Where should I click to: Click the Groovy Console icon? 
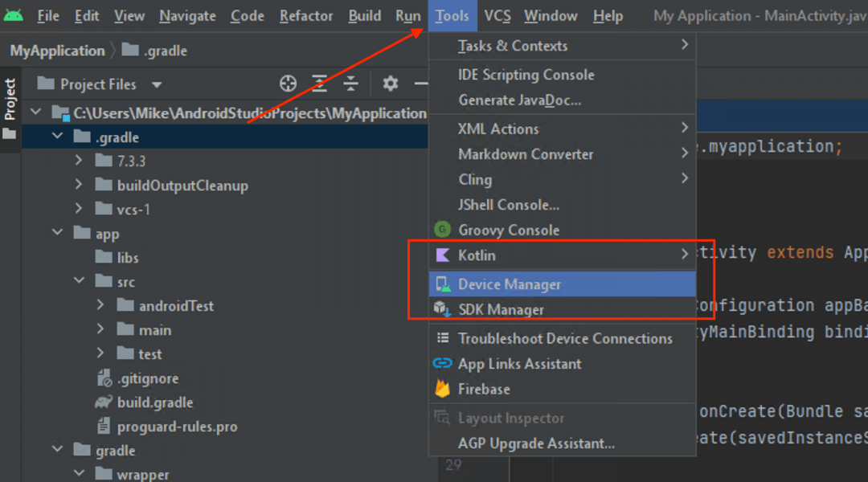[x=442, y=230]
